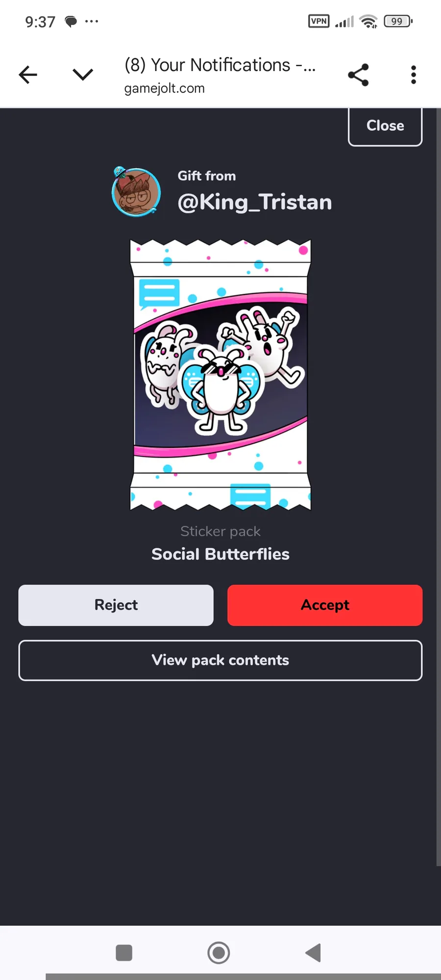The width and height of the screenshot is (441, 980).
Task: View pack contents
Action: click(220, 661)
